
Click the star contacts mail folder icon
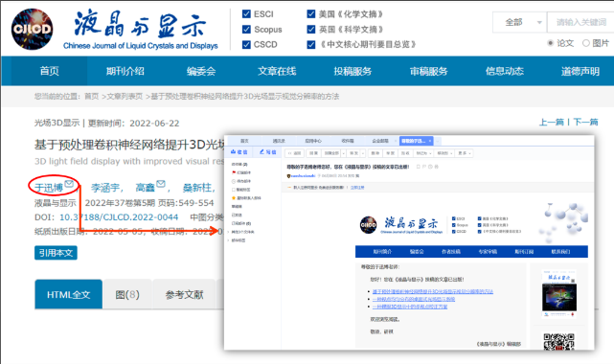[234, 198]
